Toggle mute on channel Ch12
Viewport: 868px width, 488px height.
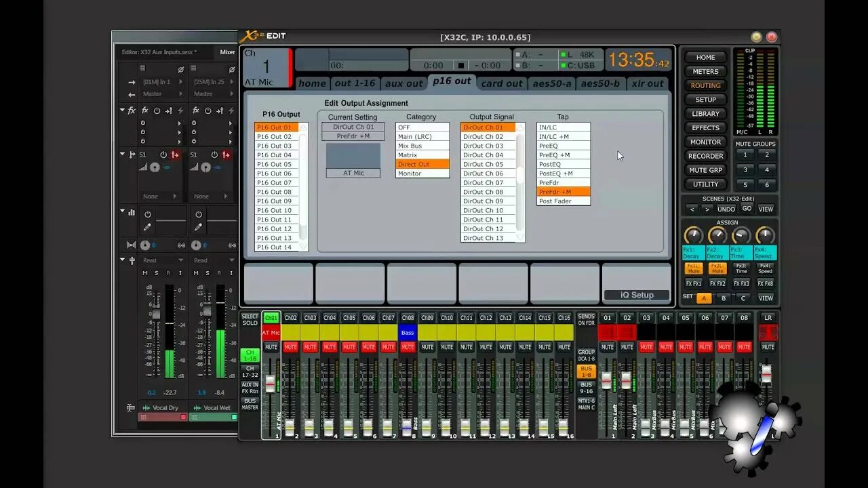pos(486,347)
